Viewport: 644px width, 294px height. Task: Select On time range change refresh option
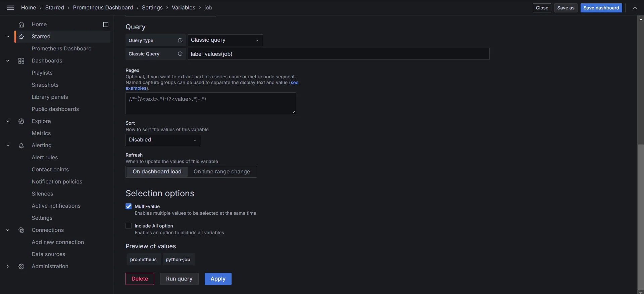[x=222, y=172]
